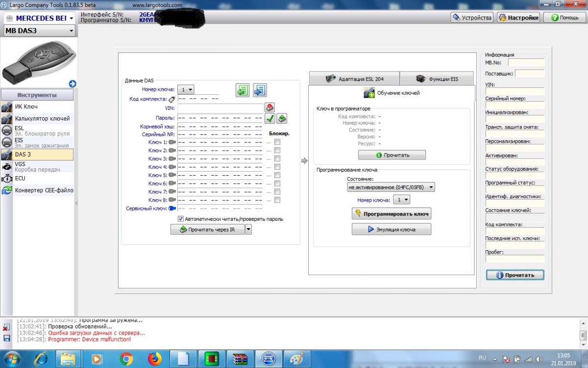Click the blue save-file icon in Данные DAS
This screenshot has width=588, height=368.
[260, 90]
